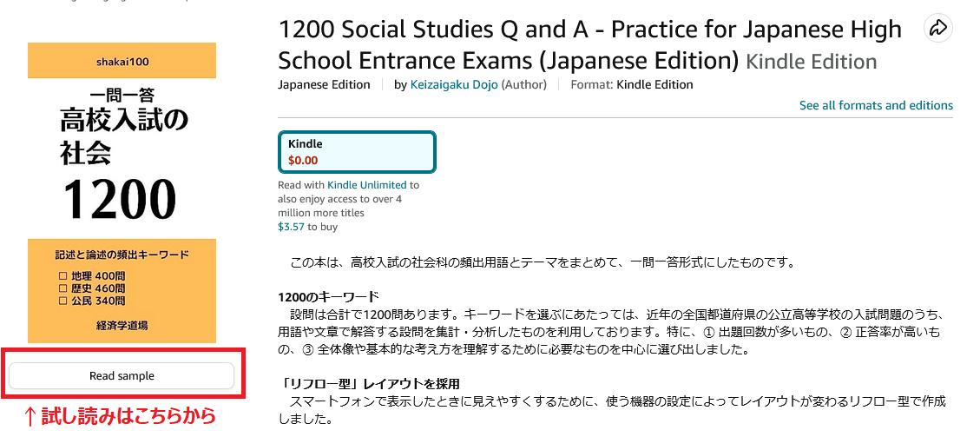Tick the 歴史 460問 checkbox on cover
The height and width of the screenshot is (437, 980).
[x=62, y=288]
